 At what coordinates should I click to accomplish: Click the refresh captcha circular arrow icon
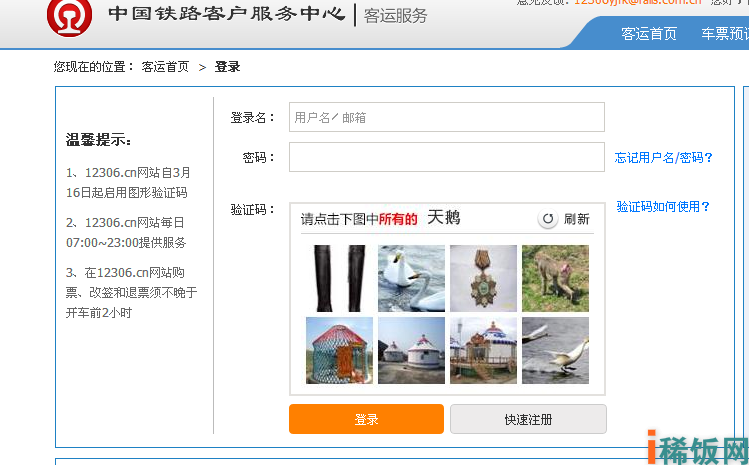pos(548,219)
